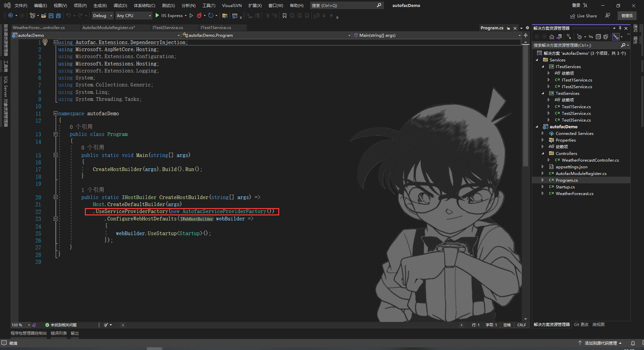Click the Feedback person icon near Live Share

click(x=608, y=16)
